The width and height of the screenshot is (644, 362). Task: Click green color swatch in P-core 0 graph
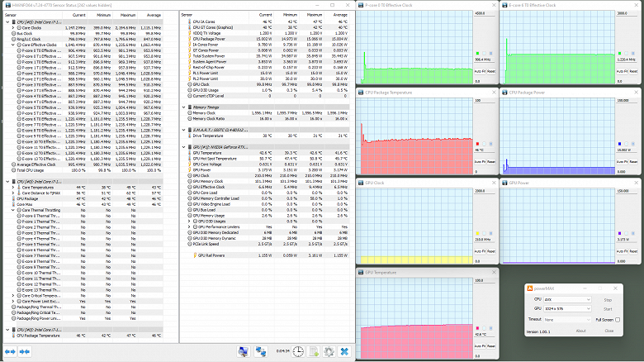(477, 54)
